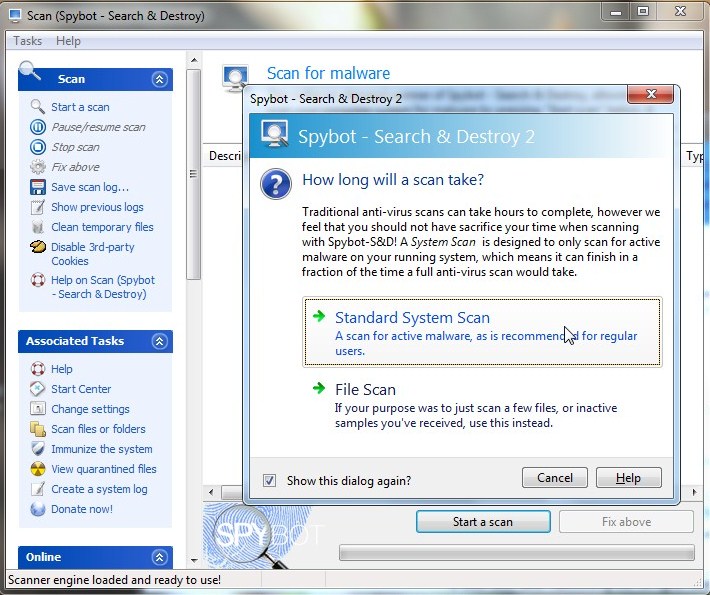Click Clean temporary files link
Image resolution: width=710 pixels, height=595 pixels.
[102, 227]
